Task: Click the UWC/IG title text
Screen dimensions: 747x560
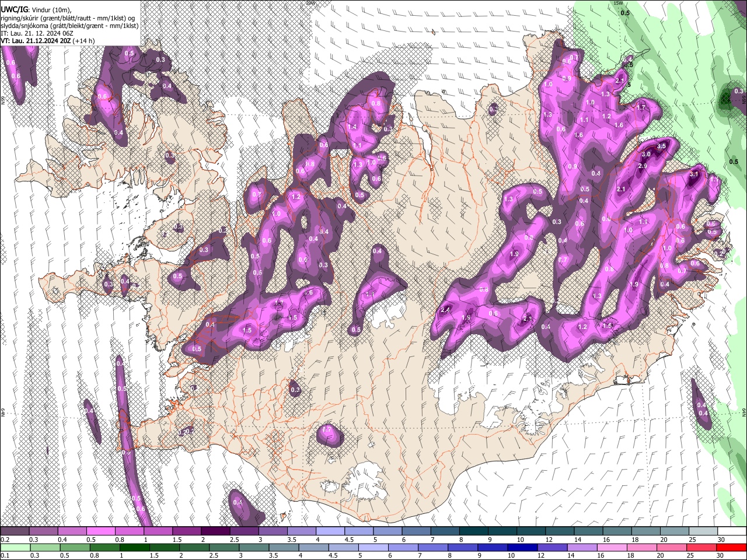Action: click(x=15, y=10)
